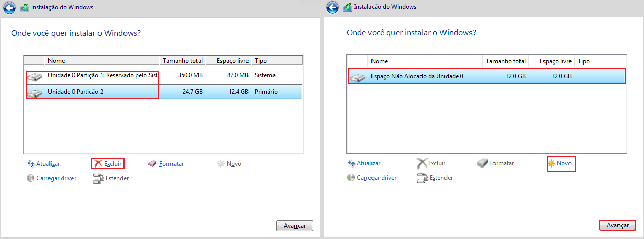This screenshot has width=644, height=239.
Task: Click the Tamanho total column header in left window
Action: point(182,61)
